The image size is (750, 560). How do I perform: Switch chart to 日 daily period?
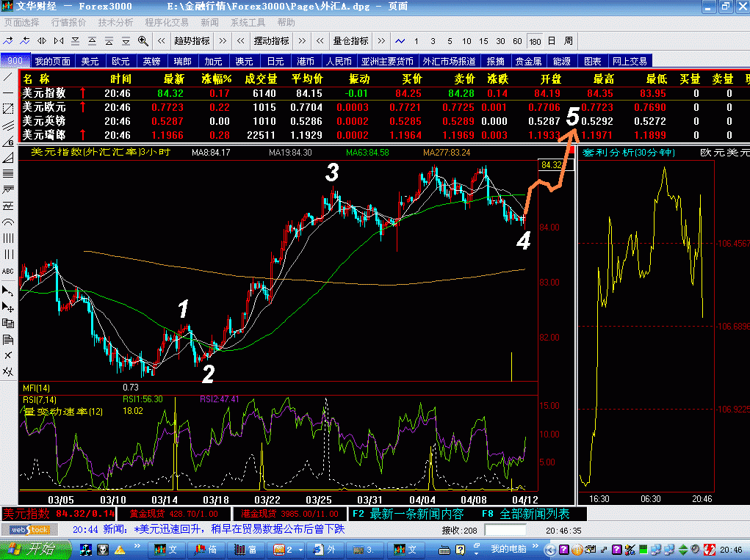(551, 40)
